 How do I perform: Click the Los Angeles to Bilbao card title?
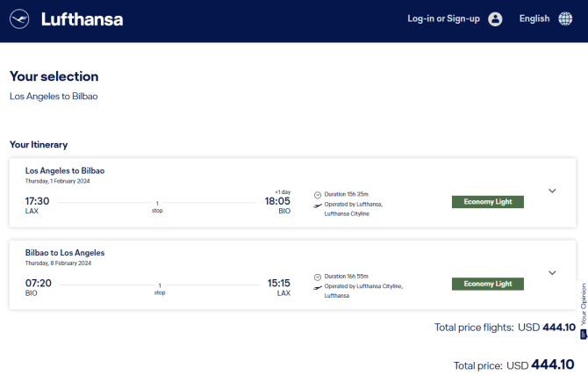[x=65, y=170]
